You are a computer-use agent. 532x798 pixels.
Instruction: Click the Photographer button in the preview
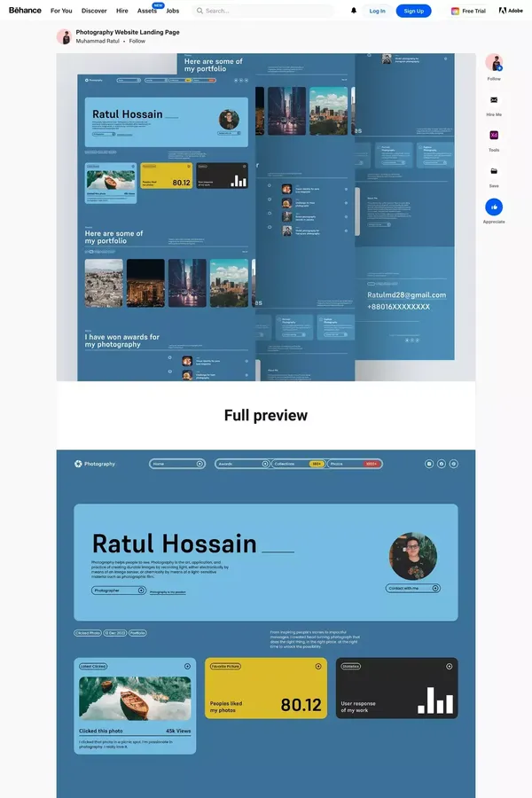pyautogui.click(x=119, y=591)
